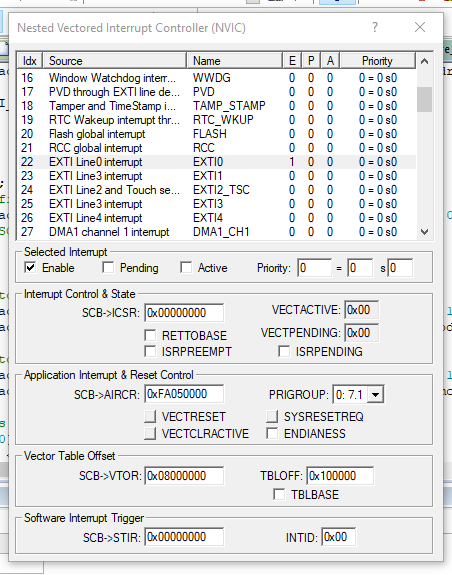Select the RCC global interrupt row
This screenshot has height=575, width=452.
217,148
